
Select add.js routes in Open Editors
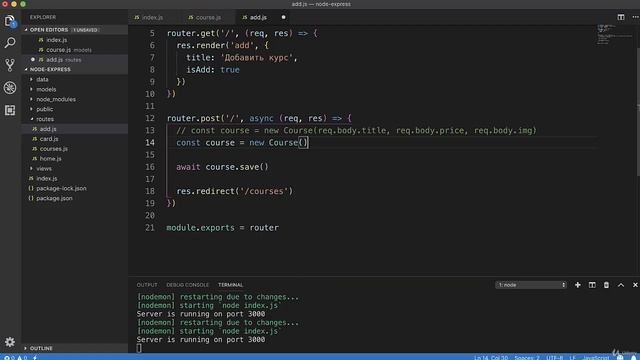(x=63, y=60)
